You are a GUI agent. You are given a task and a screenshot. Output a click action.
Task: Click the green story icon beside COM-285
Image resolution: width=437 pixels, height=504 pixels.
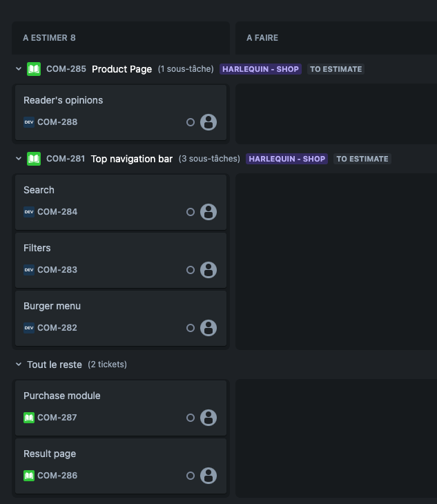(x=34, y=69)
